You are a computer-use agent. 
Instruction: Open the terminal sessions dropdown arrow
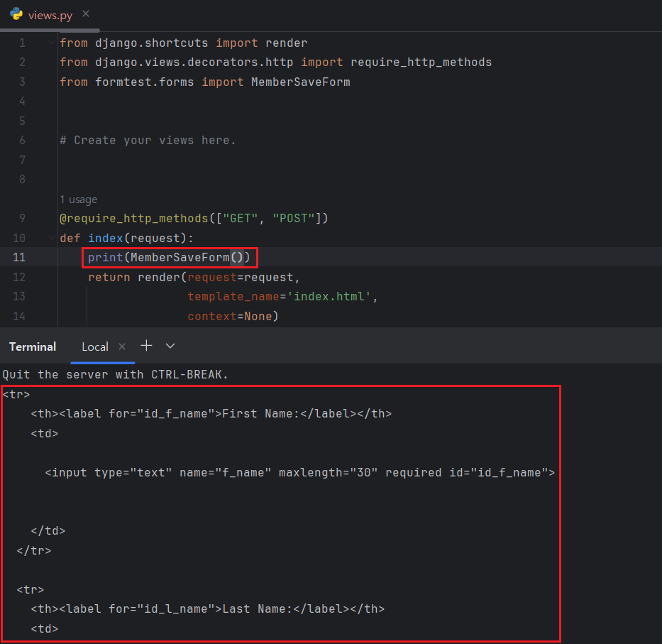point(170,346)
